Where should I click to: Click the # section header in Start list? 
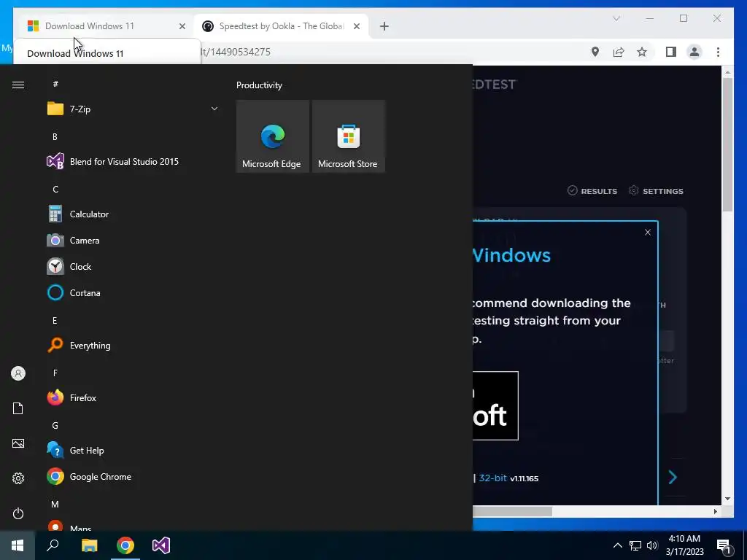(55, 84)
